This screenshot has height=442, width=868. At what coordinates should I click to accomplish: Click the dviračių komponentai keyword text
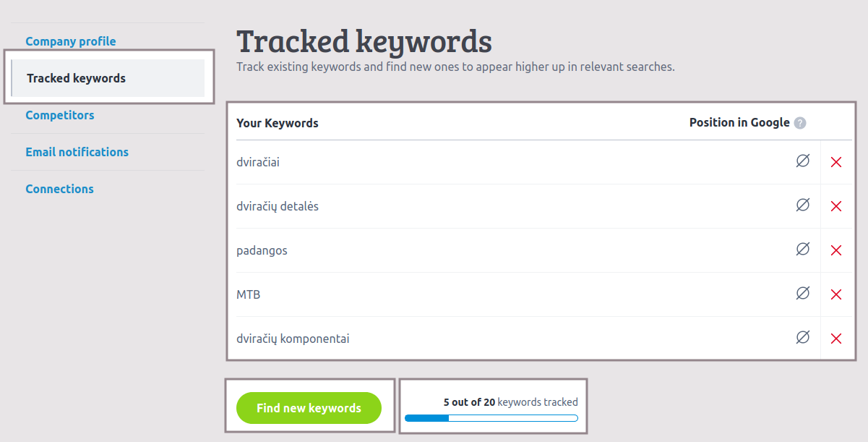[293, 339]
